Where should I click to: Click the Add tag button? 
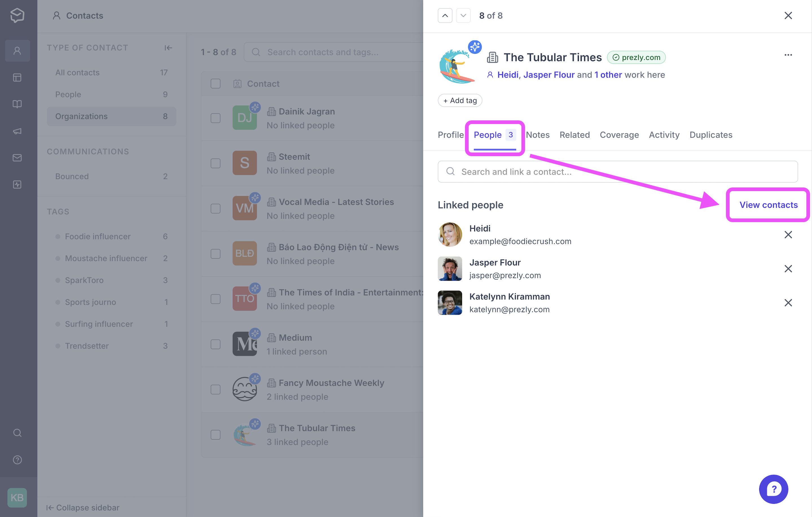(x=460, y=100)
